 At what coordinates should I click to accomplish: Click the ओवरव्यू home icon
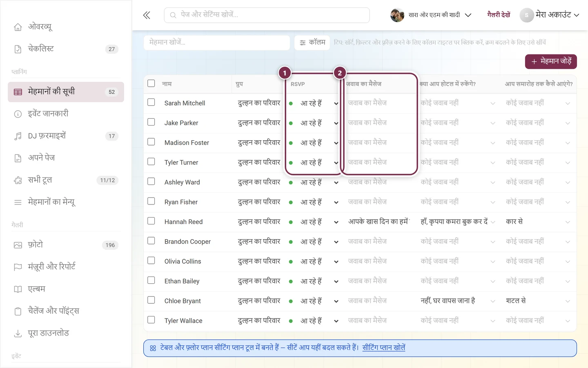pyautogui.click(x=18, y=27)
